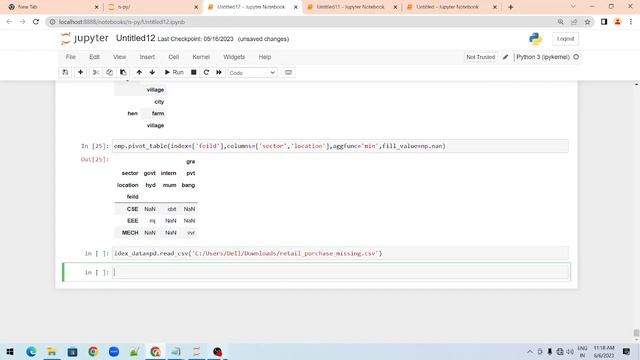Viewport: 640px width, 360px height.
Task: Focus the localhost address bar
Action: coord(302,22)
